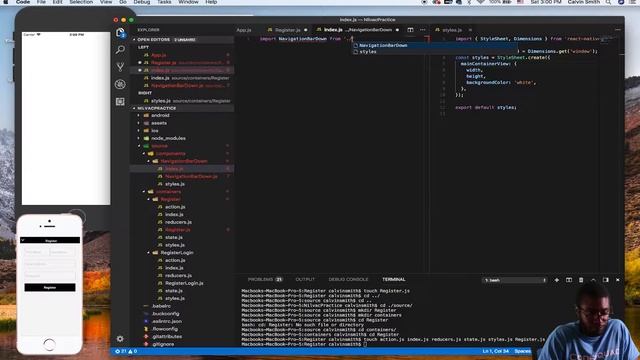Open the Output panel tab

click(x=305, y=280)
